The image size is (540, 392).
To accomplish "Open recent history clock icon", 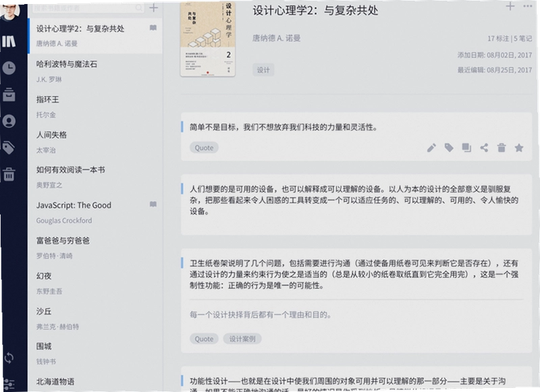I will point(9,67).
